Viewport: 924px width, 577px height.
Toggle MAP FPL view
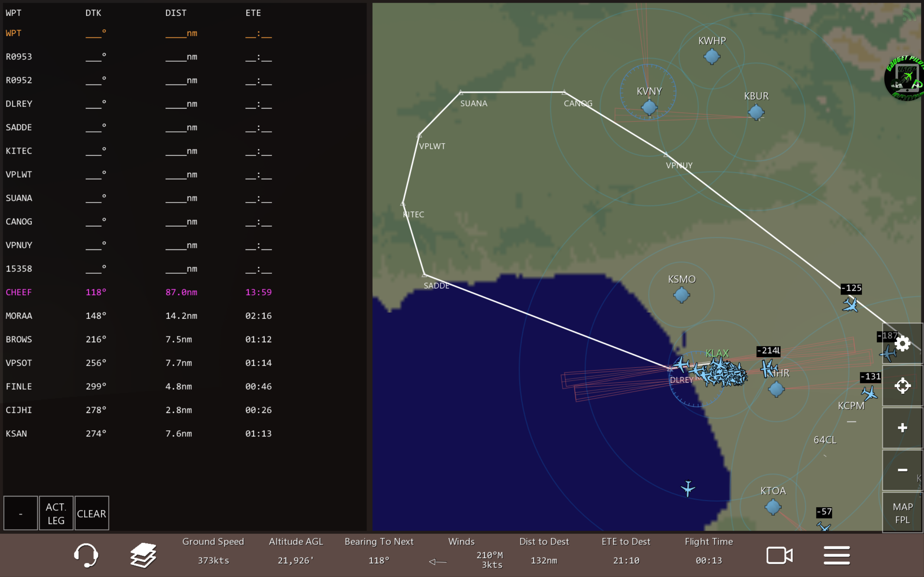pos(902,512)
